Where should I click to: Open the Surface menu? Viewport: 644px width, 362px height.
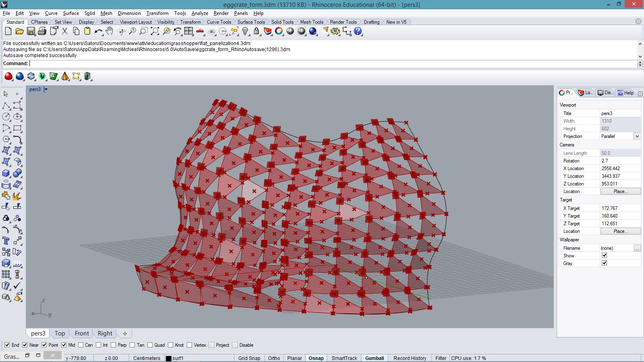(71, 13)
